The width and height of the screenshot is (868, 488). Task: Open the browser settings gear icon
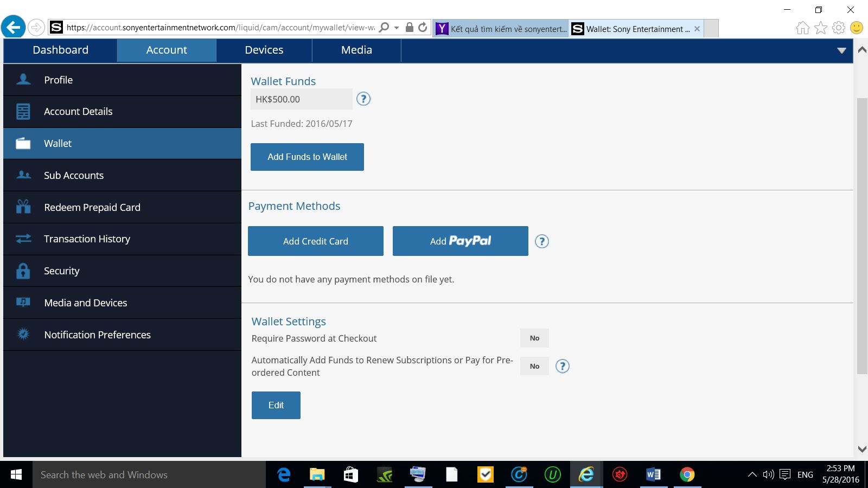(839, 28)
